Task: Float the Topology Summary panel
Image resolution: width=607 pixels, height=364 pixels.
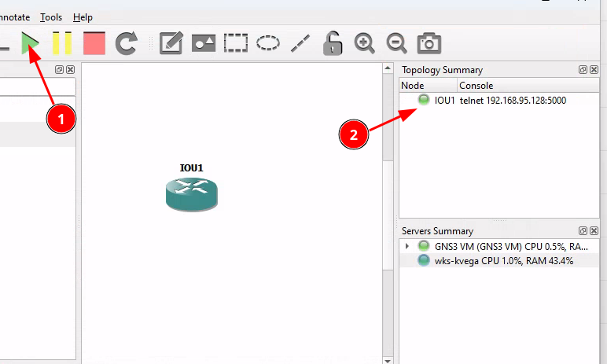Action: tap(583, 70)
